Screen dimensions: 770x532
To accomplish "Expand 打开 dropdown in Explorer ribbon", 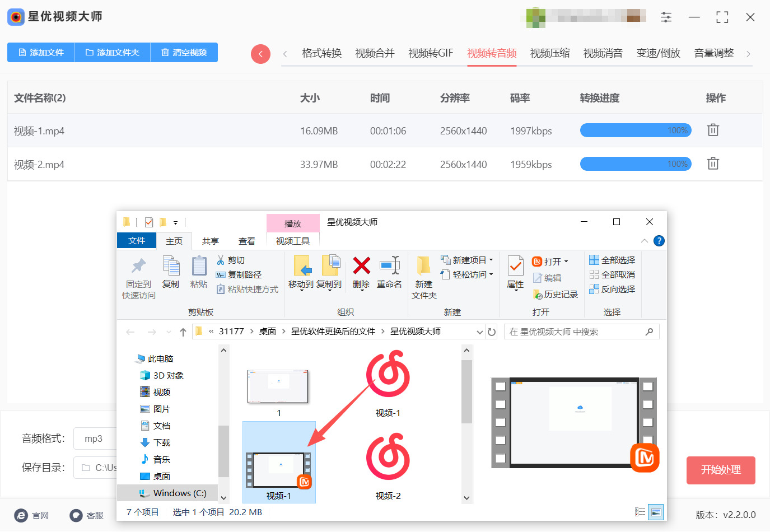I will [566, 262].
